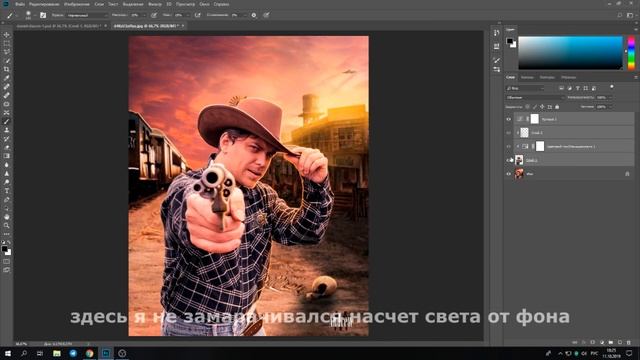Select the active Brush tool in toolbar
The width and height of the screenshot is (640, 360).
point(7,121)
